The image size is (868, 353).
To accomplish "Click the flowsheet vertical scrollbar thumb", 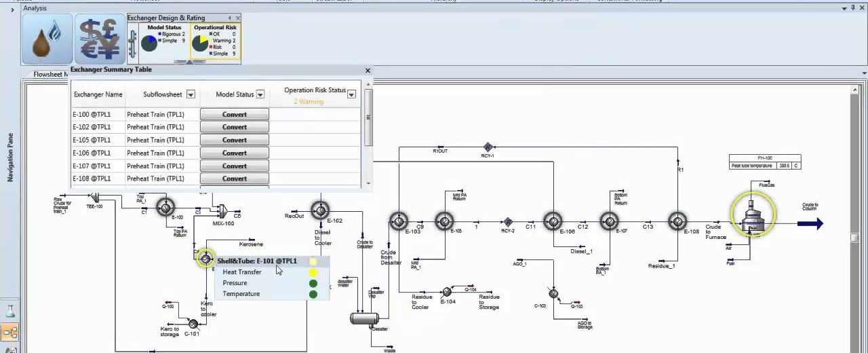I will 854,238.
